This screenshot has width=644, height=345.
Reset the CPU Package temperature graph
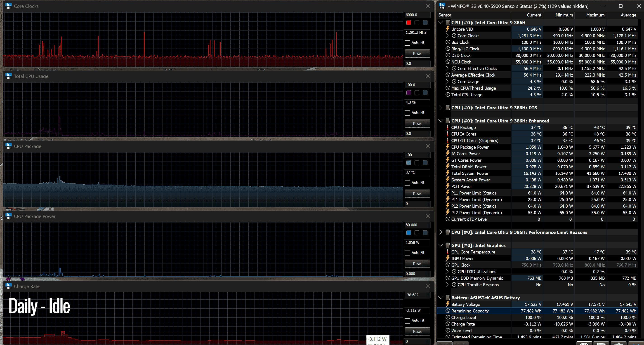(417, 194)
